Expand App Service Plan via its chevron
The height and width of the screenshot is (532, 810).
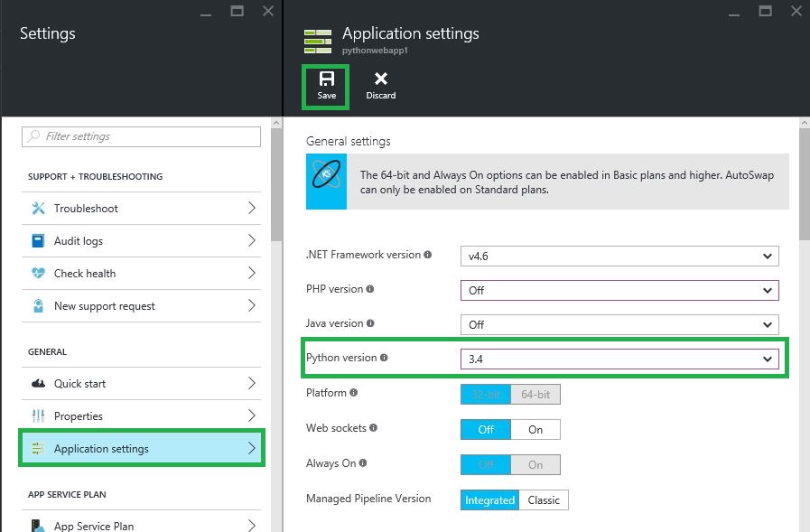252,526
